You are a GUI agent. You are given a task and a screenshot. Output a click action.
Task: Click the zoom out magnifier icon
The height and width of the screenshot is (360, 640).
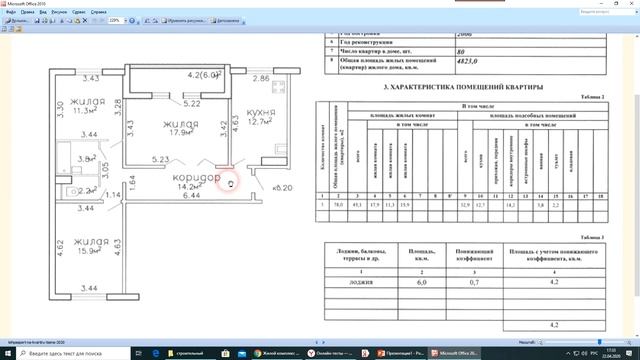[x=540, y=342]
